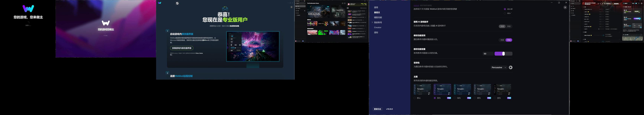Close the settings panel with round X
The width and height of the screenshot is (644, 115).
[x=565, y=7]
